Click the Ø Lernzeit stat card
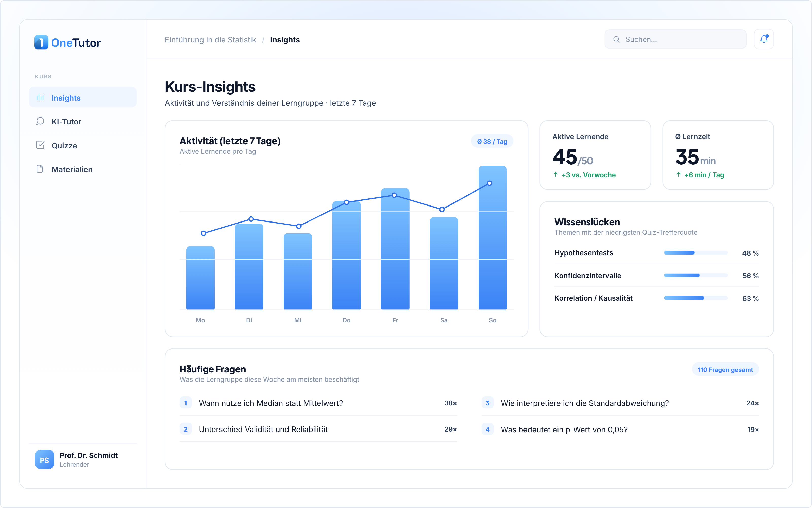 tap(718, 155)
